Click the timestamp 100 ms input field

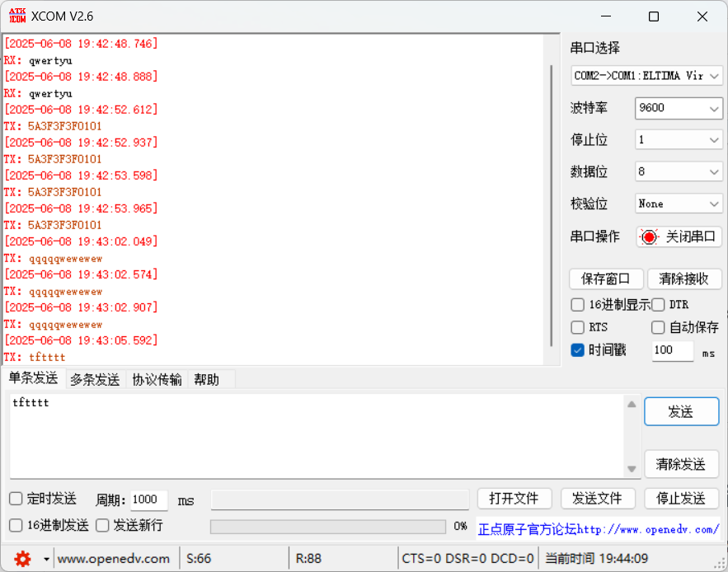(673, 350)
